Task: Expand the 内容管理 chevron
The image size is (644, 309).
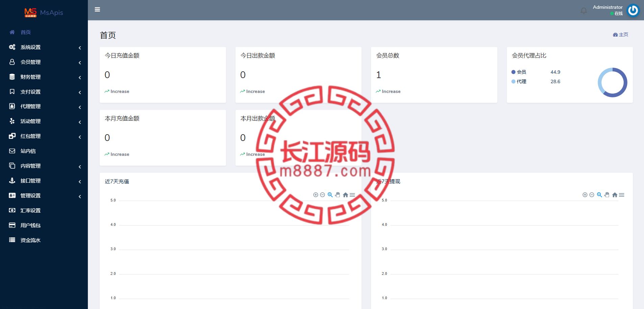Action: pos(80,167)
